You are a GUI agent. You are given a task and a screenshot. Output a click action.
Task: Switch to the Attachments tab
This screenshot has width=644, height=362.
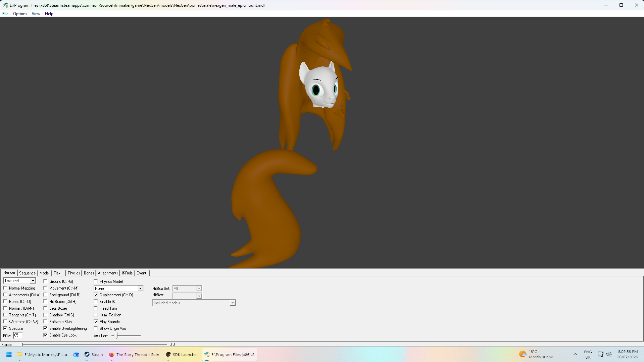point(108,273)
